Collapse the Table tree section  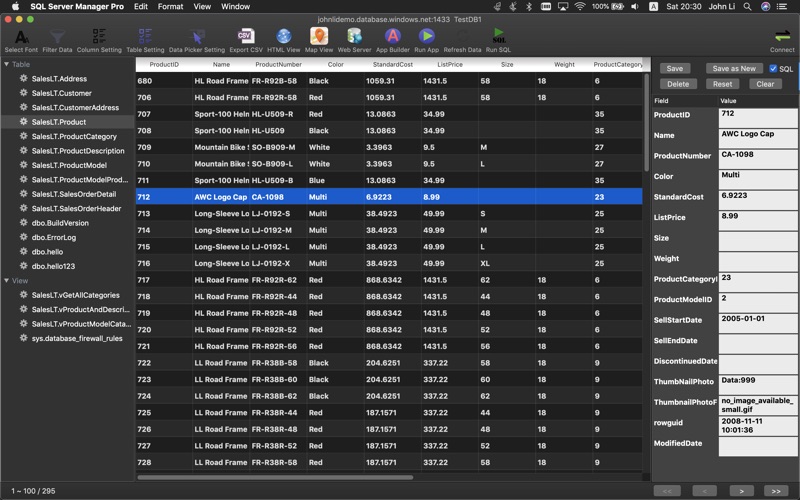coord(7,64)
